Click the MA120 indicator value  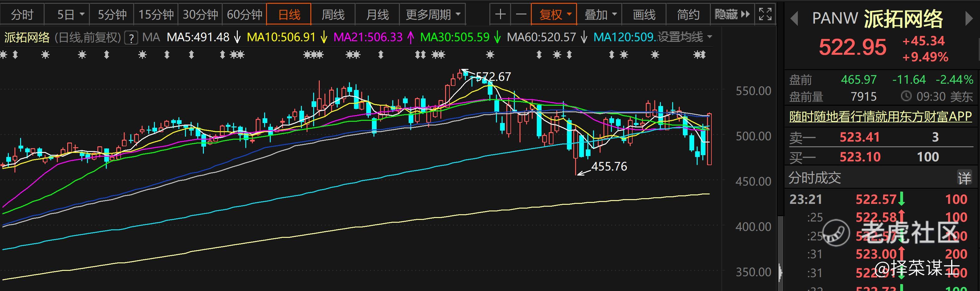[x=625, y=37]
